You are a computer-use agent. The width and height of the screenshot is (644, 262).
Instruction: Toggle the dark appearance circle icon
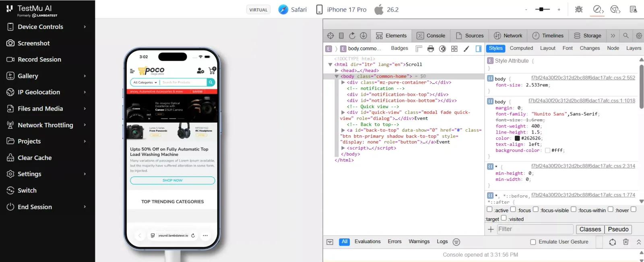(x=442, y=49)
